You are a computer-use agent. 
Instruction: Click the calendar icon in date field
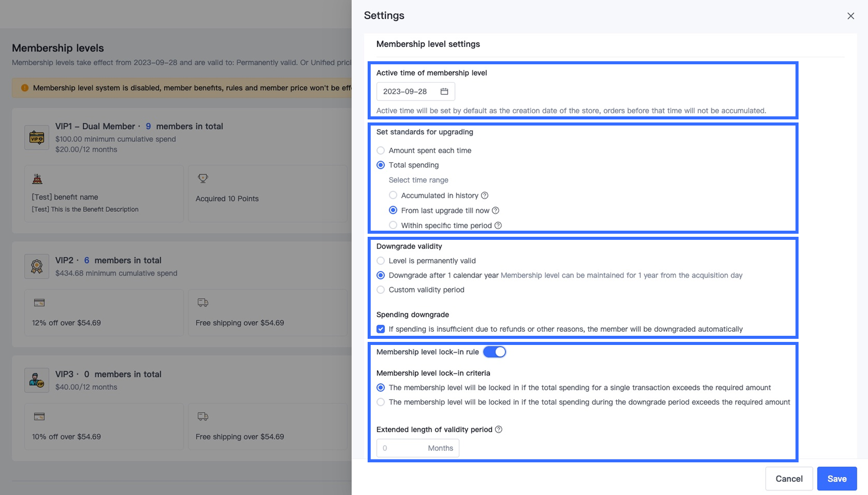(444, 91)
